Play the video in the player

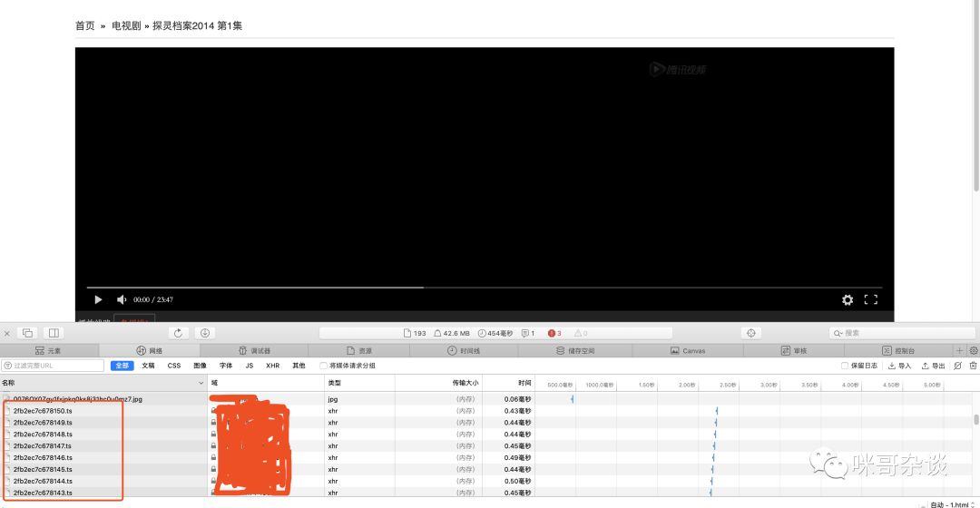click(98, 299)
